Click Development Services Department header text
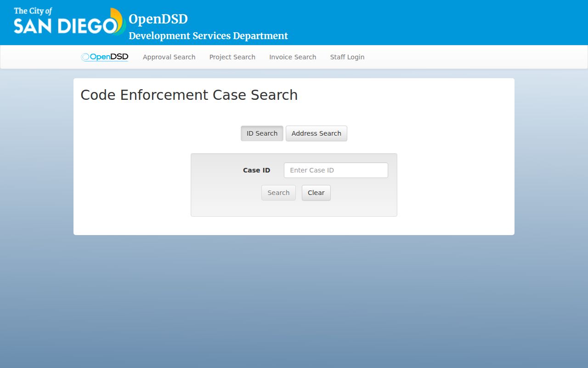This screenshot has height=368, width=588. (x=208, y=36)
